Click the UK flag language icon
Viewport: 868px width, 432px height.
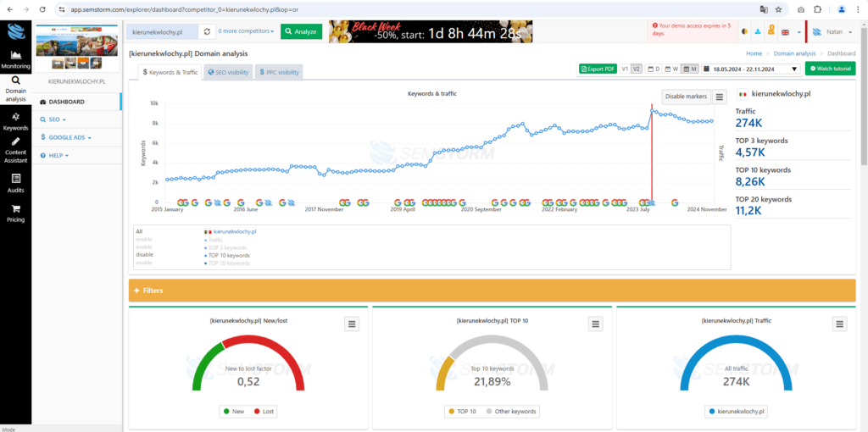point(785,32)
